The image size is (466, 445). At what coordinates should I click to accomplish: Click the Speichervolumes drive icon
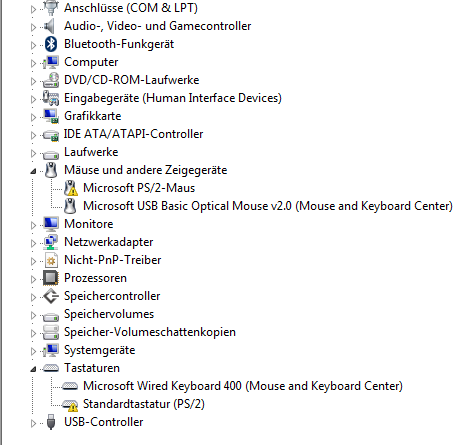(x=51, y=316)
